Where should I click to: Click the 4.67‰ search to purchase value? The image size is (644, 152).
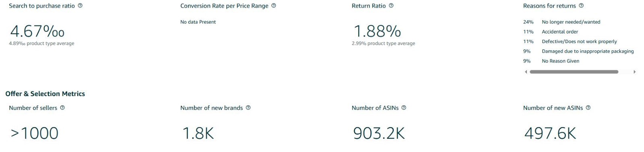click(37, 31)
